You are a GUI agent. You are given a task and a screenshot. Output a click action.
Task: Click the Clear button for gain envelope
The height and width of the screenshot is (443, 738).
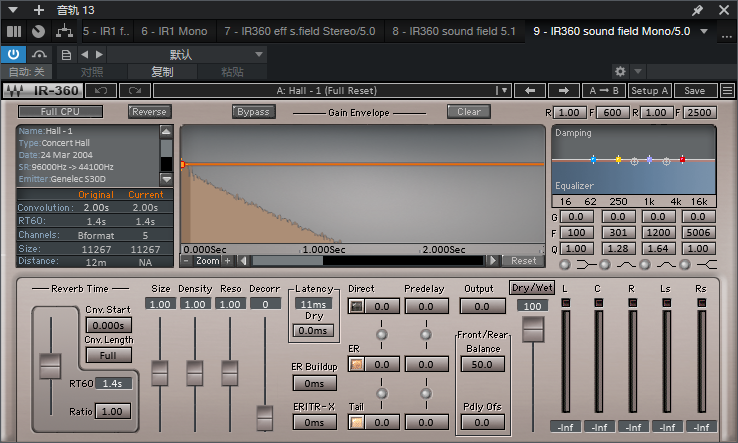coord(469,112)
